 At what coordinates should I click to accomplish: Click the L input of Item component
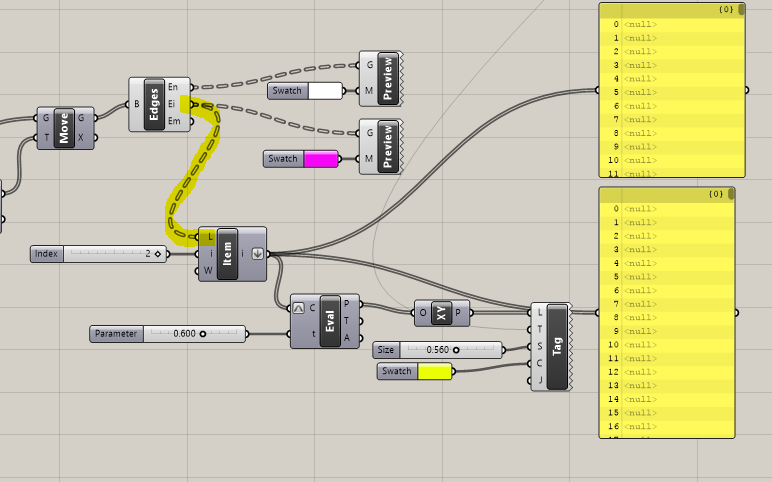click(208, 237)
